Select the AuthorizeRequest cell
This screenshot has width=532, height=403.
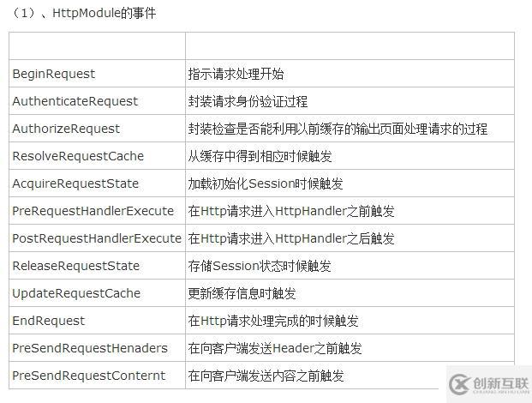[x=66, y=129]
